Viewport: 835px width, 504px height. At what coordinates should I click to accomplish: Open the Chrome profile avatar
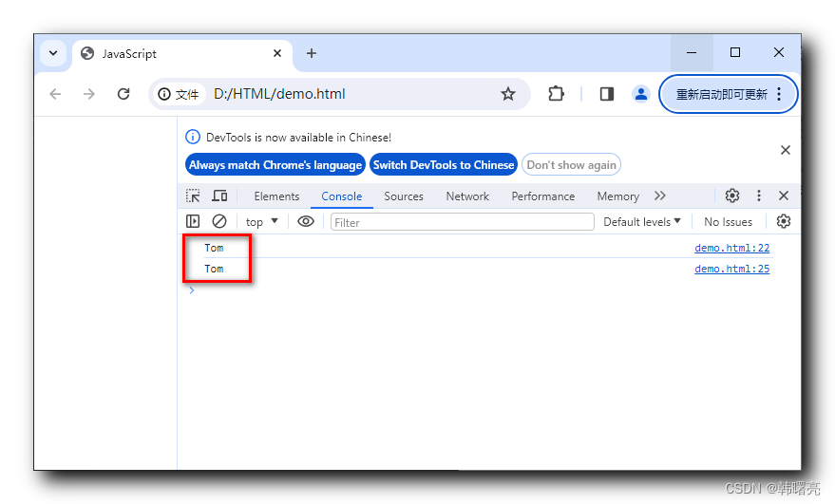[641, 94]
